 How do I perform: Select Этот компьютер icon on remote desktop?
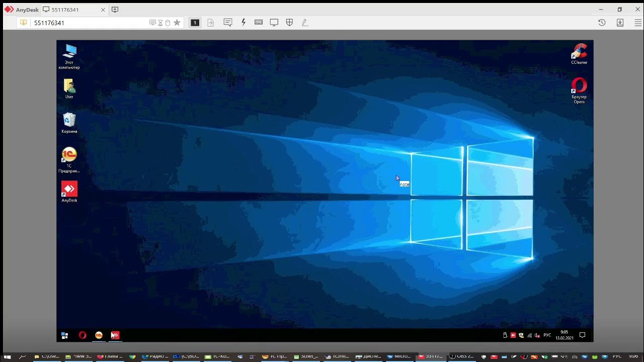tap(69, 57)
